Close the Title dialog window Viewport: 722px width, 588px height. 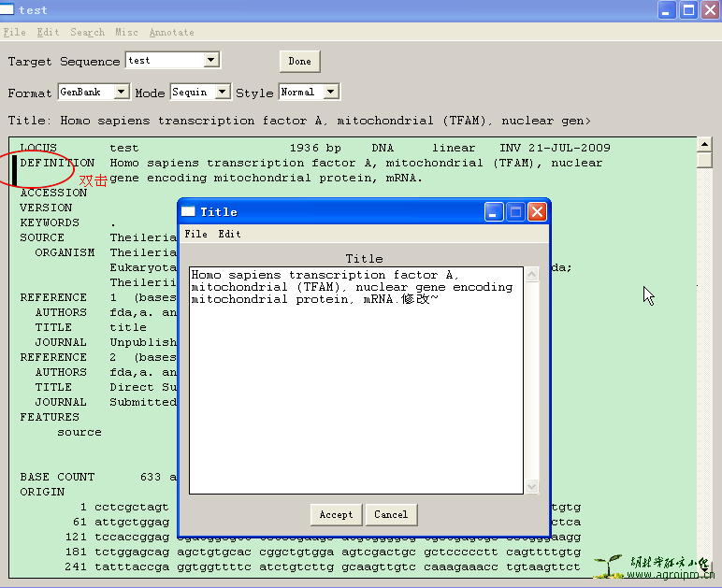click(537, 212)
